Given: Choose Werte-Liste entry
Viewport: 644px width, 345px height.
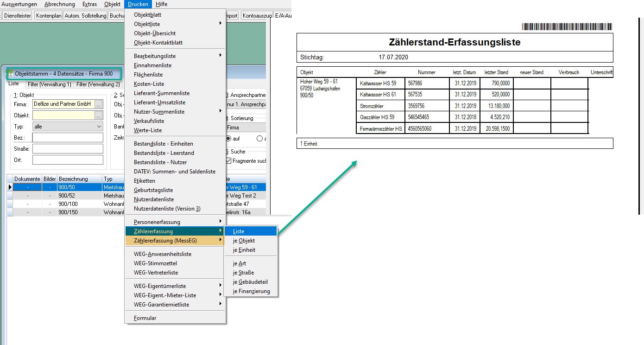Looking at the screenshot, I should [x=175, y=130].
